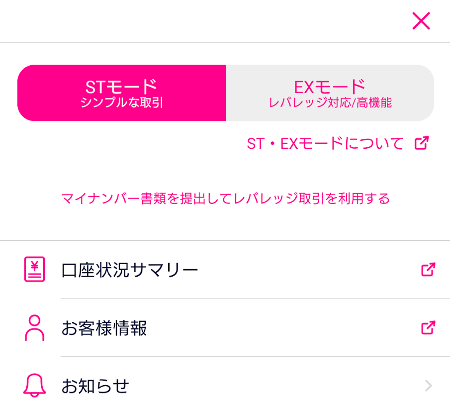Select the シンプルな取引 subtitle in ST mode
The height and width of the screenshot is (404, 450).
coord(122,102)
